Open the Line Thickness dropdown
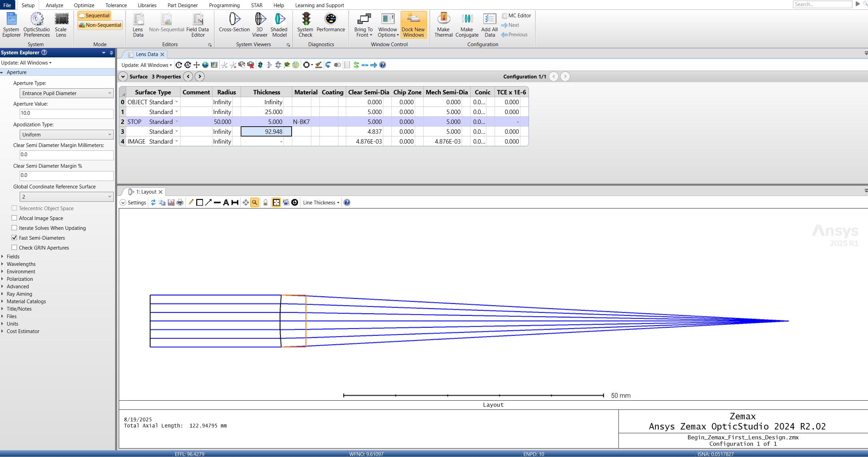Screen dimensions: 868x457 321,203
